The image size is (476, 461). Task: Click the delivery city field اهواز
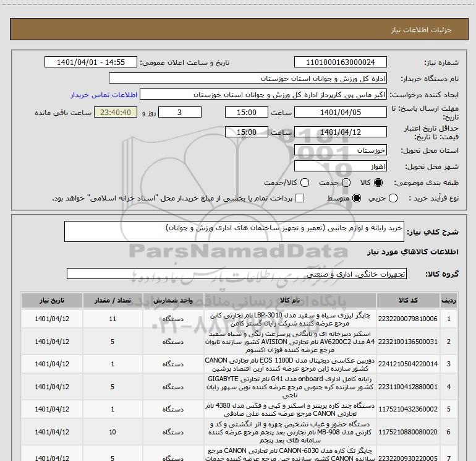pyautogui.click(x=340, y=166)
